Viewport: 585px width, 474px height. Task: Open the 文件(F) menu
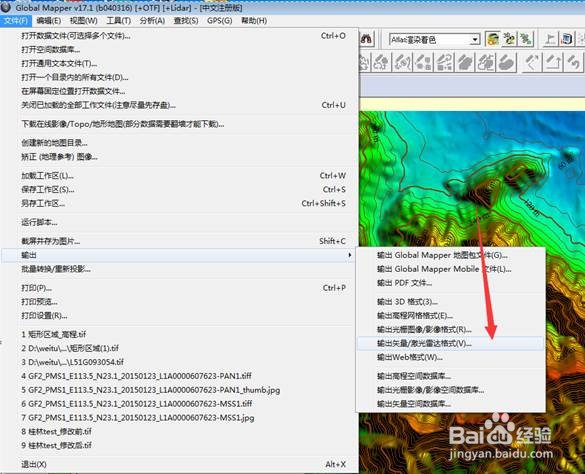point(16,21)
